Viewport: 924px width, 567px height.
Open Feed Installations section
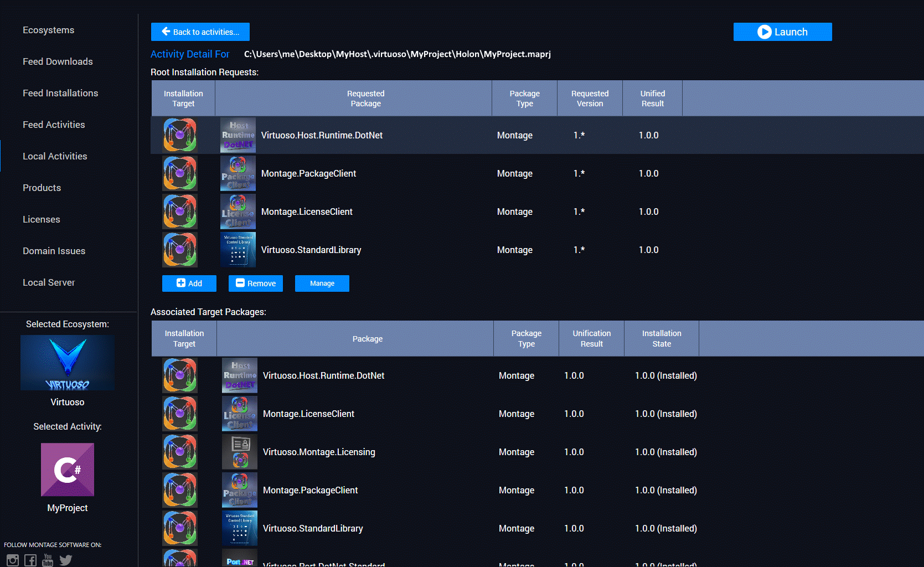tap(60, 93)
